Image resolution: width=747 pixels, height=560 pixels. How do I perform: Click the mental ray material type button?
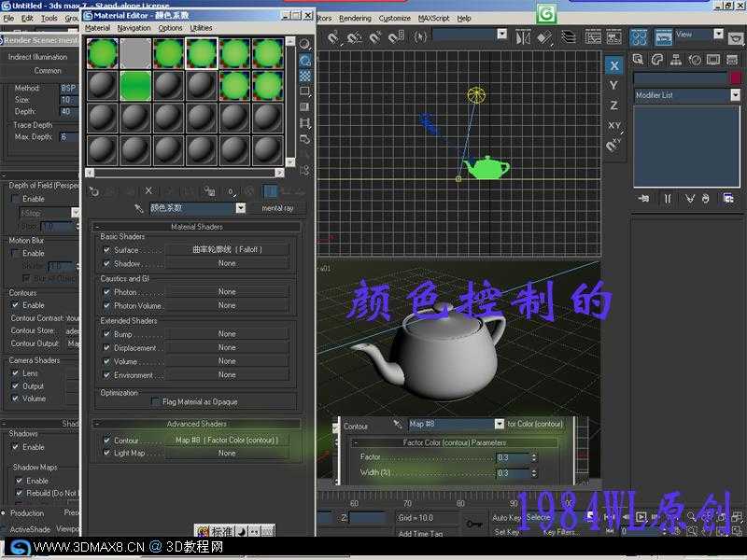277,208
